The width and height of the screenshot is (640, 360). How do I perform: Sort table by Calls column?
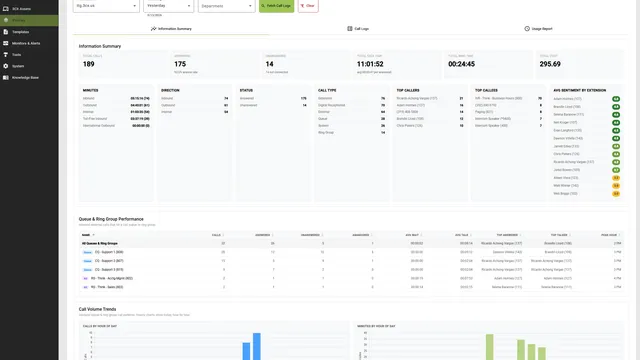pos(218,235)
